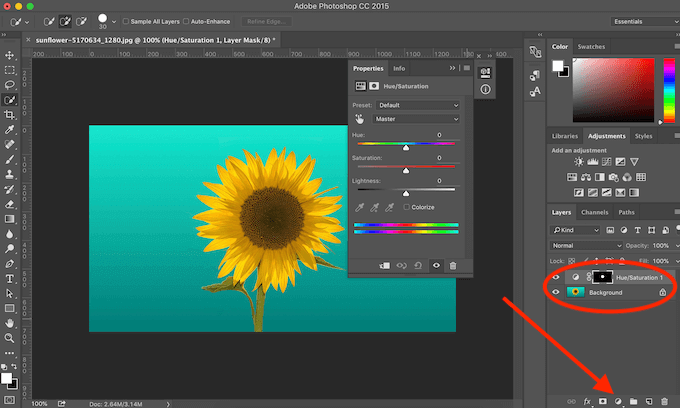Switch to the Channels tab
This screenshot has width=680, height=408.
pyautogui.click(x=594, y=212)
